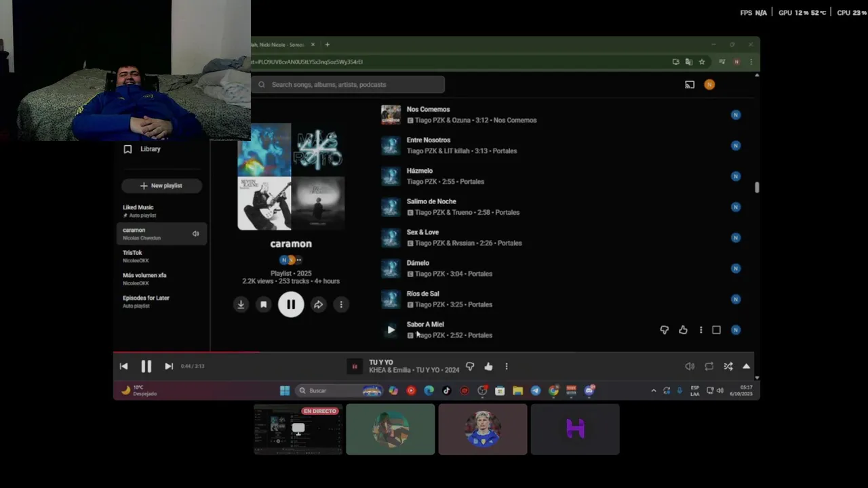The width and height of the screenshot is (868, 488).
Task: Open more options for TU Y YO
Action: [507, 366]
